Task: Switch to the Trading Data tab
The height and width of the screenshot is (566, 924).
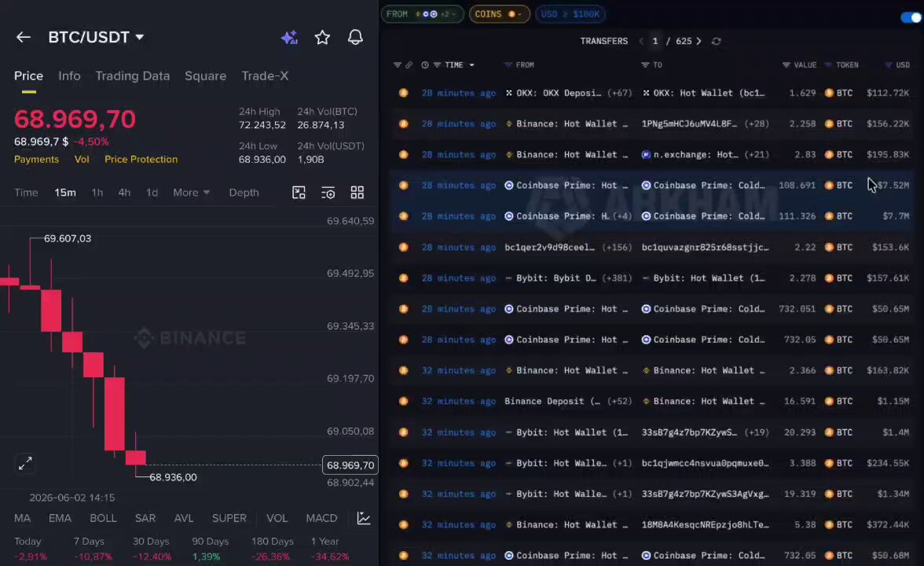Action: [133, 76]
